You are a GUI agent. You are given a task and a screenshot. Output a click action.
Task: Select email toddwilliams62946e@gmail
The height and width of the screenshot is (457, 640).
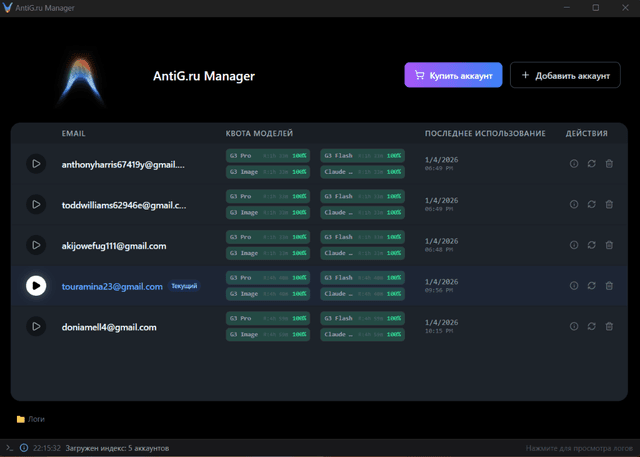(124, 205)
